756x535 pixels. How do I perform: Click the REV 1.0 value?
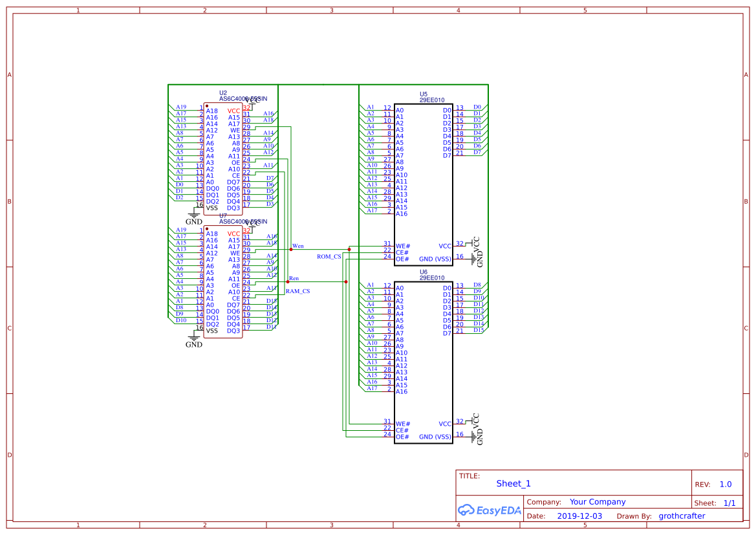[x=724, y=484]
